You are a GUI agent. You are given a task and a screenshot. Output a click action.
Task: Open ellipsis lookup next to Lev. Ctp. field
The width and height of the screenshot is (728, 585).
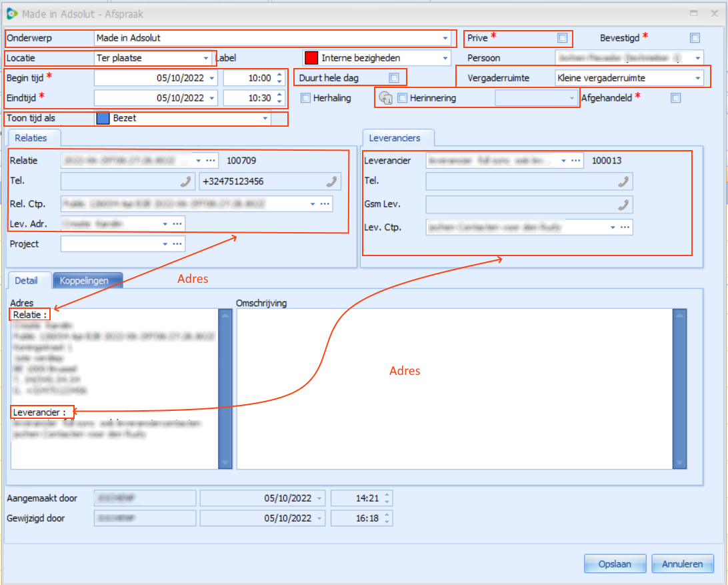pos(625,227)
